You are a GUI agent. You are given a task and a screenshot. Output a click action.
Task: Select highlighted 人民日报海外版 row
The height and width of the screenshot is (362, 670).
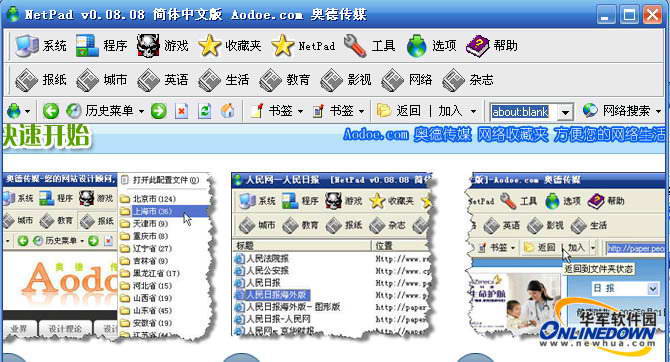(272, 295)
